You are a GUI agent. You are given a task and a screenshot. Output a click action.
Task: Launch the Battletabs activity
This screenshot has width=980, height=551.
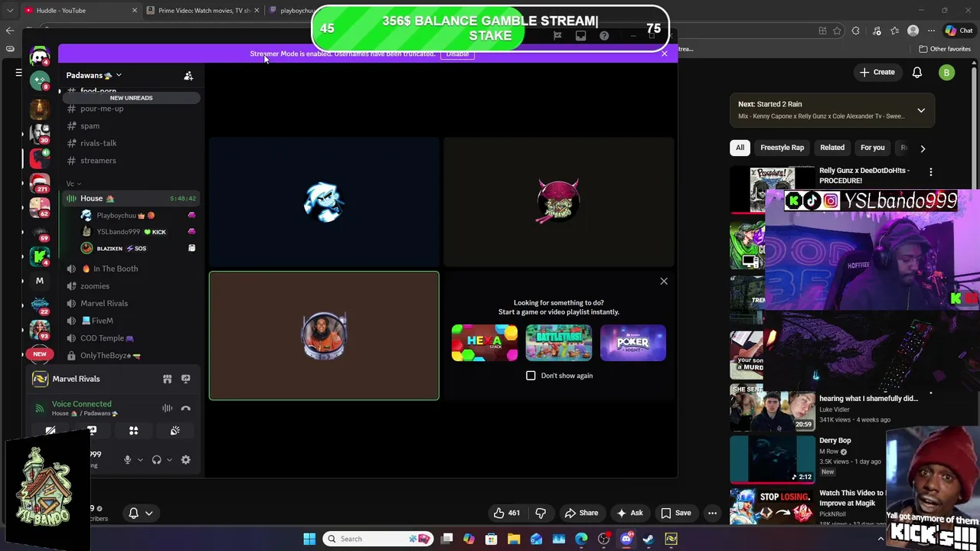(x=559, y=342)
